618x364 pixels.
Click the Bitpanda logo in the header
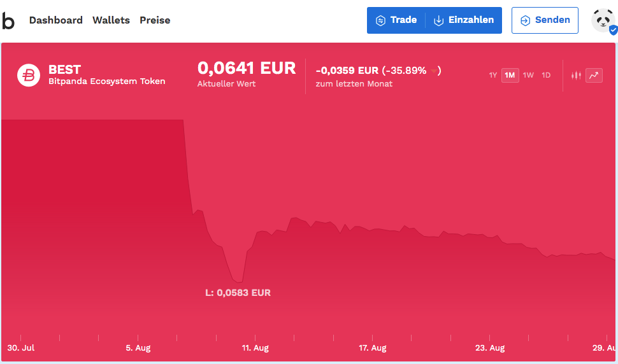(8, 20)
